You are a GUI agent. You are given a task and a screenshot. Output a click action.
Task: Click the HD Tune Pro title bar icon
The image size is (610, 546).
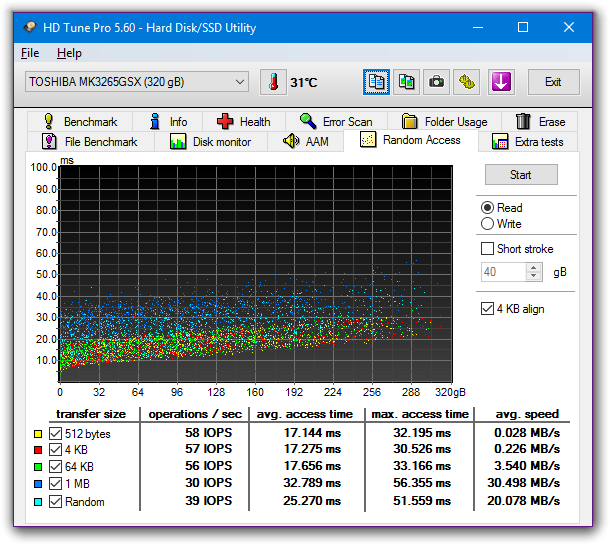[x=29, y=27]
